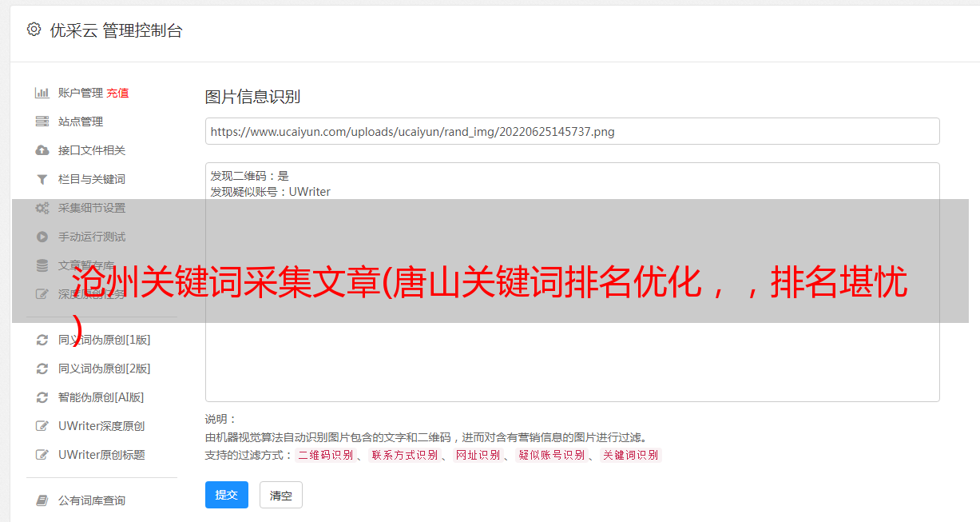Click the 优采云 管理控制台 title

click(x=116, y=30)
